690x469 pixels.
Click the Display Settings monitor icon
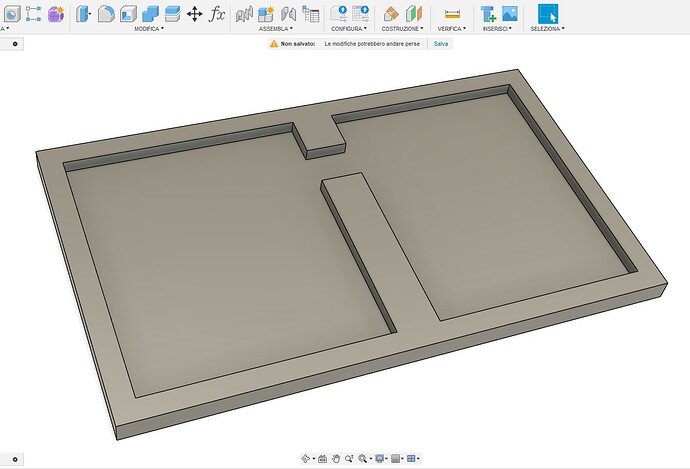[379, 458]
